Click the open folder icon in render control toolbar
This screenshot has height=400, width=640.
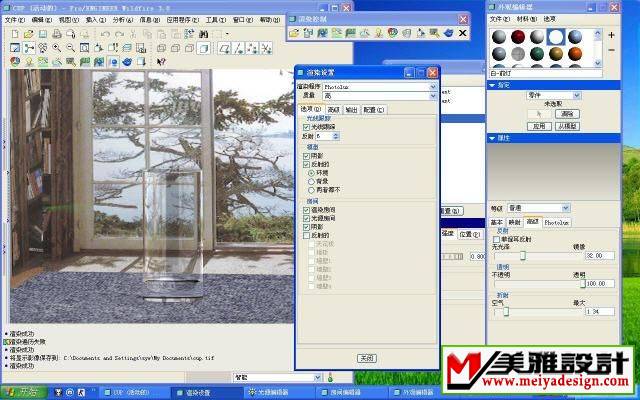tap(294, 33)
